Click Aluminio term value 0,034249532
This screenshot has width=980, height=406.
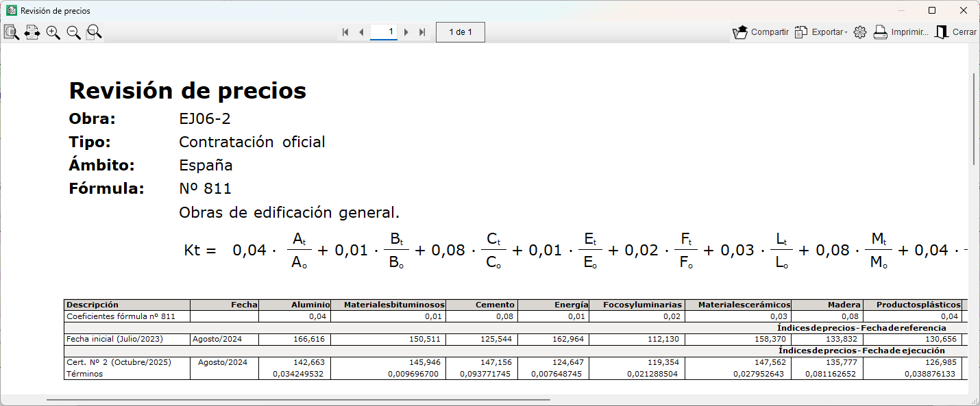tap(299, 374)
